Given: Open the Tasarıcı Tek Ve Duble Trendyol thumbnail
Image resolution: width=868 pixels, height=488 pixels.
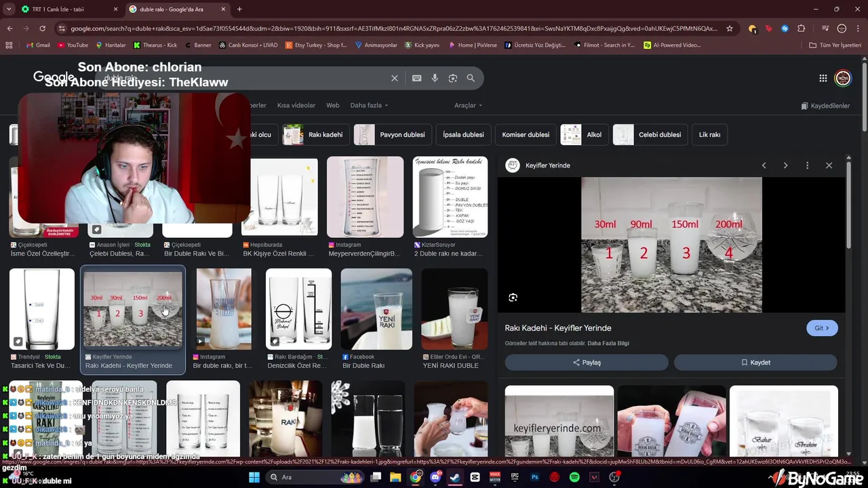Looking at the screenshot, I should [x=42, y=309].
